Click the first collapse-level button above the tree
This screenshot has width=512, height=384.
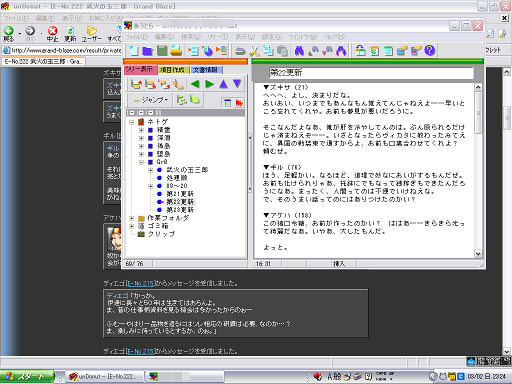point(132,113)
